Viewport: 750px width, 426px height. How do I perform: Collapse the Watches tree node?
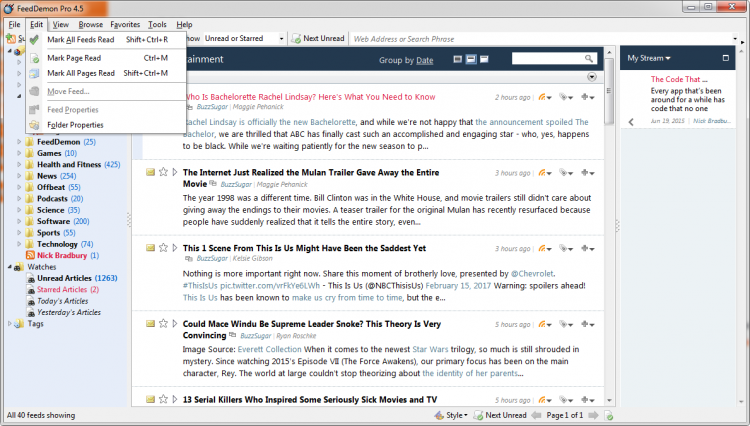(10, 267)
